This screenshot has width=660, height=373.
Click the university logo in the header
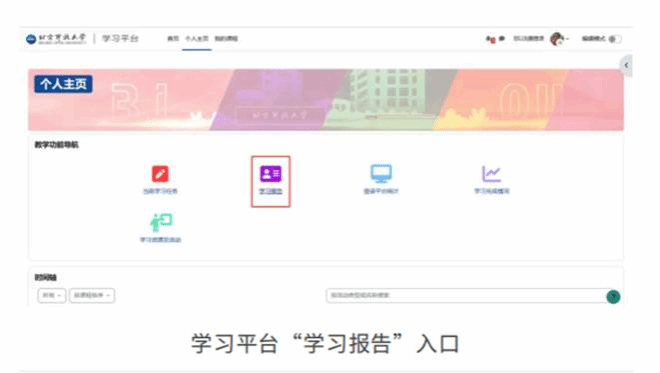(56, 39)
